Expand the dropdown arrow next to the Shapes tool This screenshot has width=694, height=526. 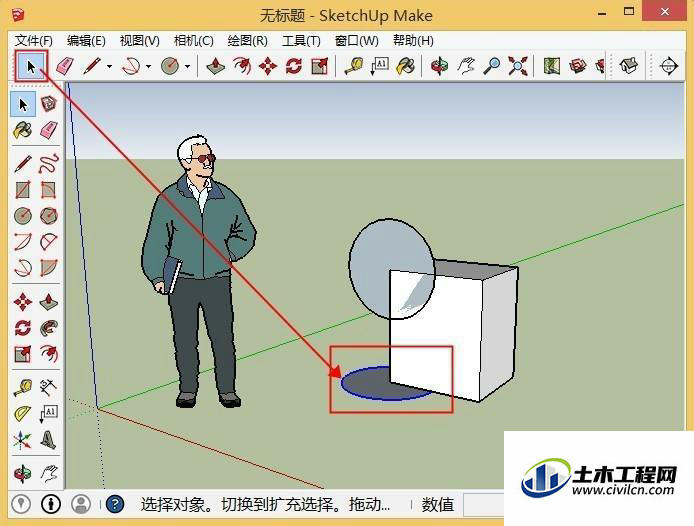point(187,66)
